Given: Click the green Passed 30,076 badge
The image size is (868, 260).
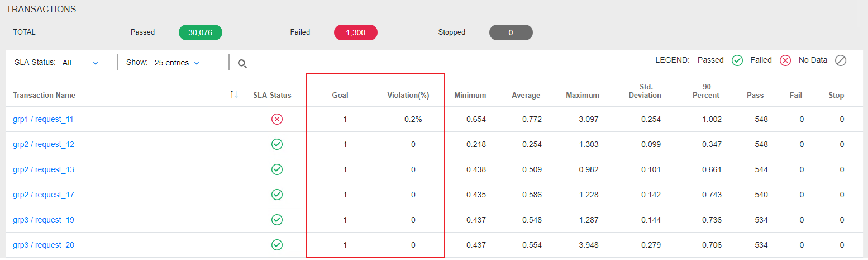Looking at the screenshot, I should pyautogui.click(x=200, y=32).
